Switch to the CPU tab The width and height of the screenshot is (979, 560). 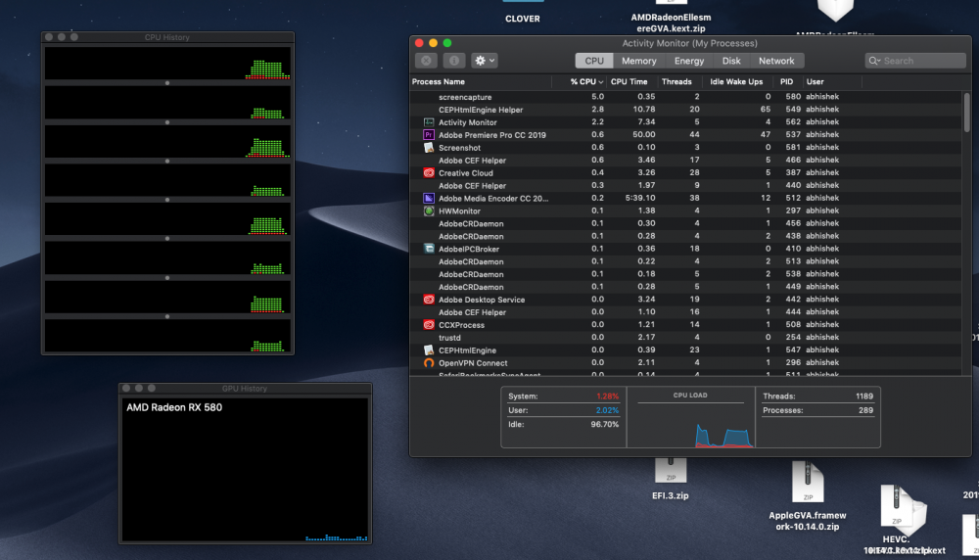pos(594,61)
